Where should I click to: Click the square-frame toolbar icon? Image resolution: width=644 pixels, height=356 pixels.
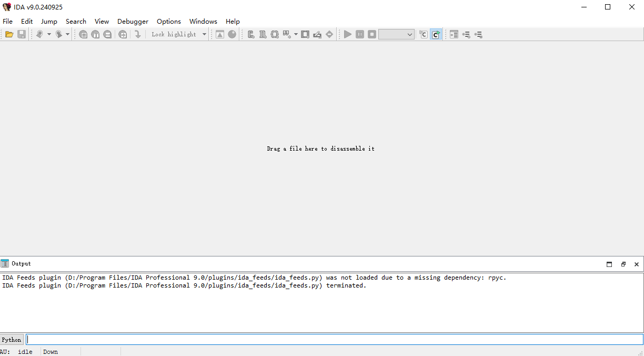(x=305, y=34)
